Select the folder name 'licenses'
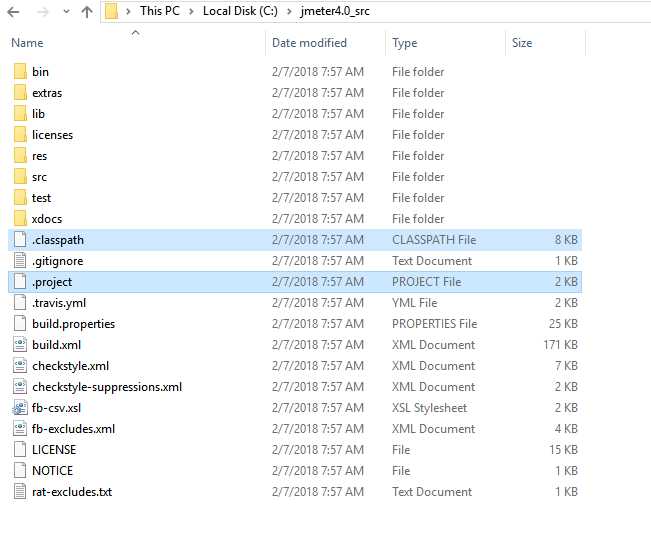Screen dimensions: 651x555 pos(52,134)
